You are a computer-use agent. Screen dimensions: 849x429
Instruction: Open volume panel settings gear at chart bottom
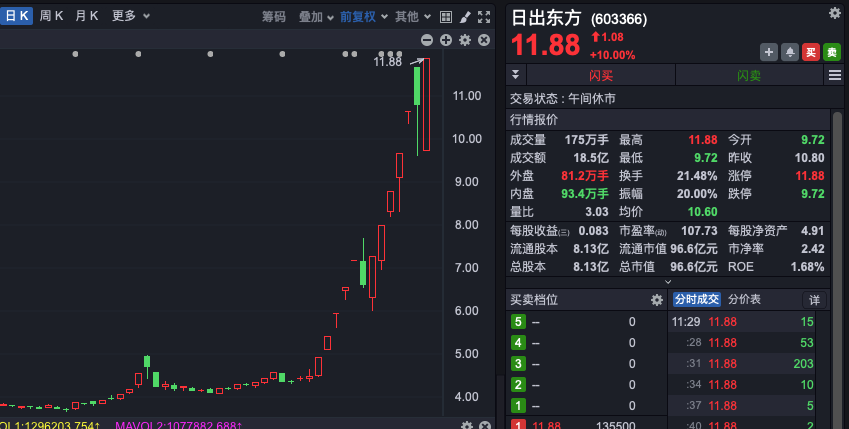pos(467,426)
